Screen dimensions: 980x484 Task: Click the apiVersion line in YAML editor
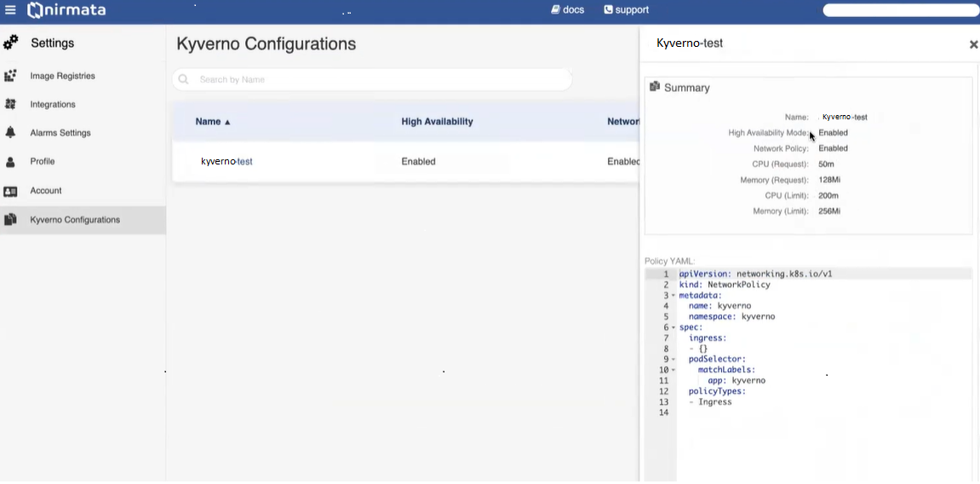pyautogui.click(x=755, y=274)
